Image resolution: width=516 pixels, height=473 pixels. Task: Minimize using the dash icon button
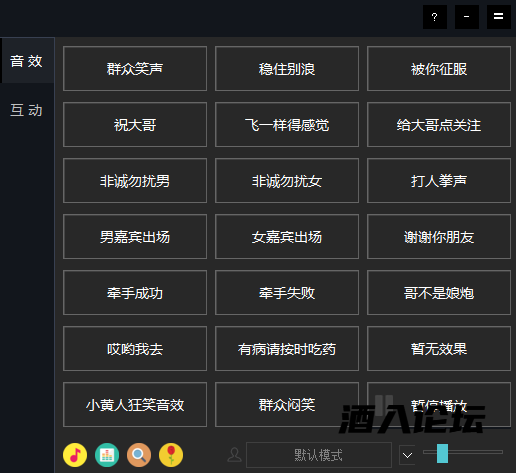coord(467,17)
